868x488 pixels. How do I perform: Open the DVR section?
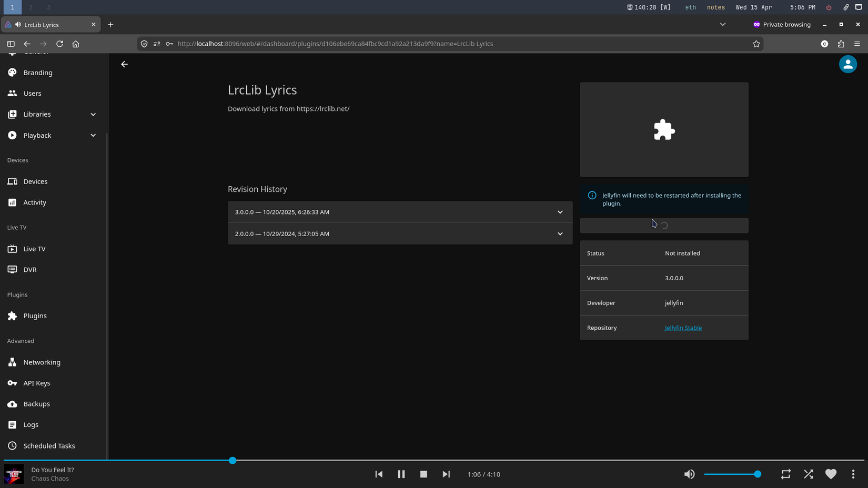30,269
